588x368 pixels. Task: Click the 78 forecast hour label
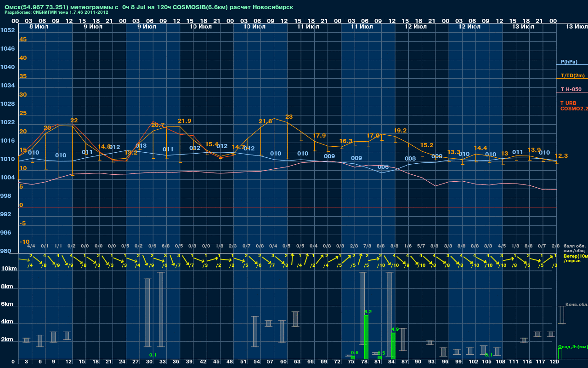[365, 362]
